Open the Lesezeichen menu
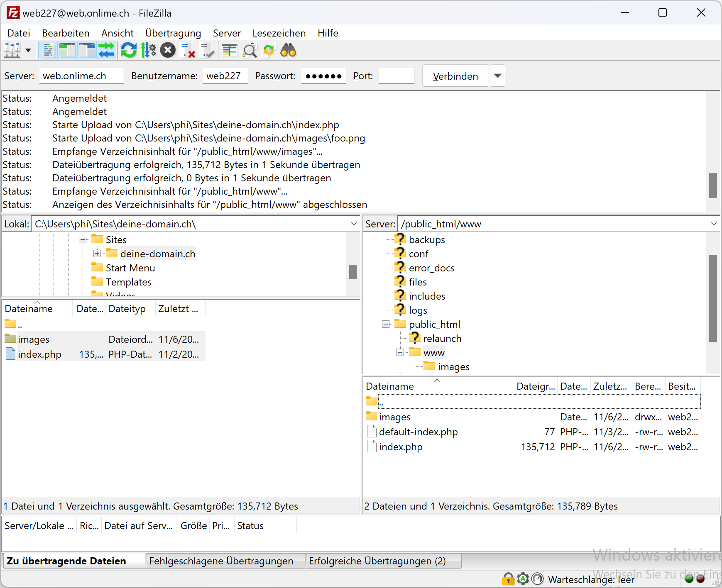722x588 pixels. click(x=279, y=33)
